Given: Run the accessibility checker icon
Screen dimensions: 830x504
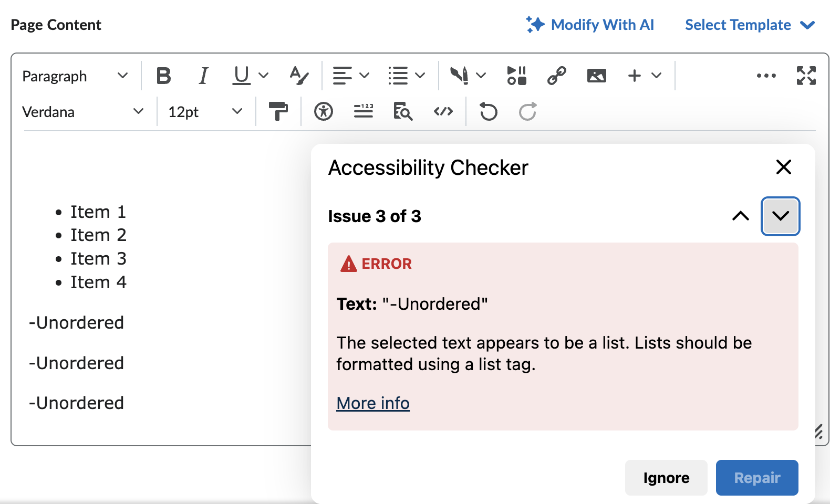Looking at the screenshot, I should click(324, 112).
